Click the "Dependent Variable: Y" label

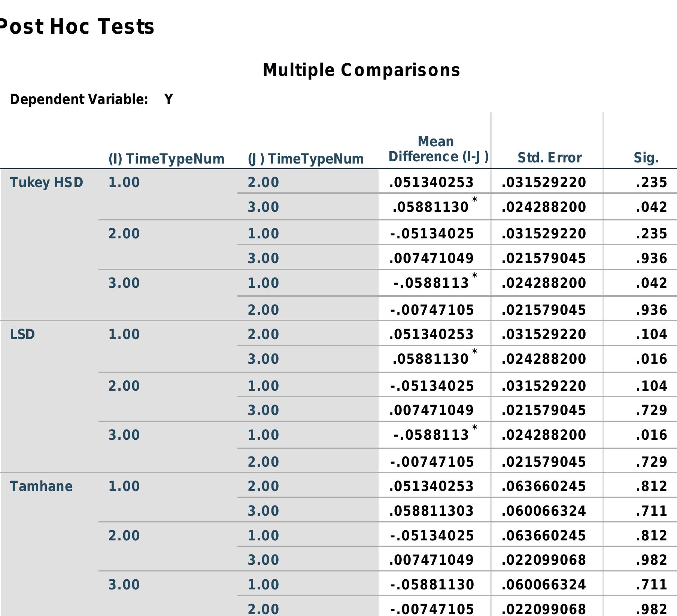[x=91, y=100]
